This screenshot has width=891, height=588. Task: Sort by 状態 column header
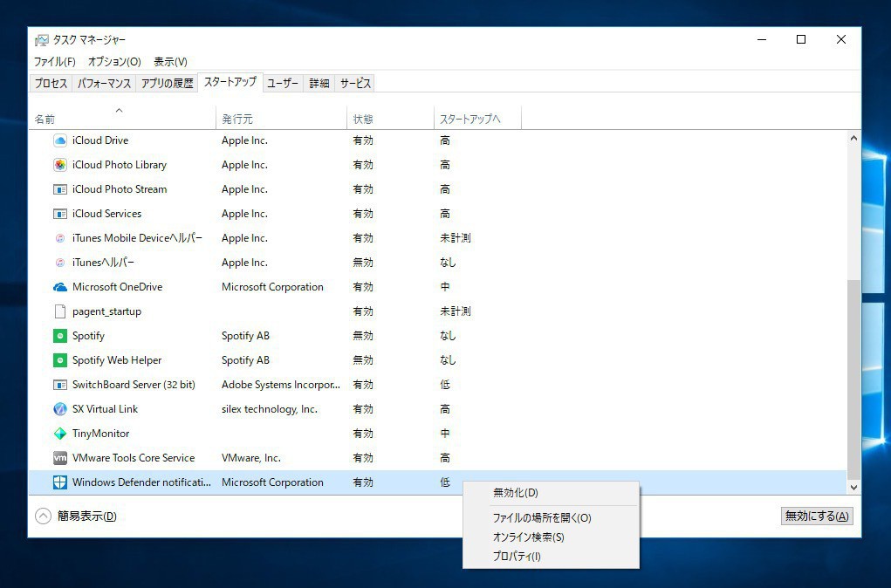click(x=363, y=119)
